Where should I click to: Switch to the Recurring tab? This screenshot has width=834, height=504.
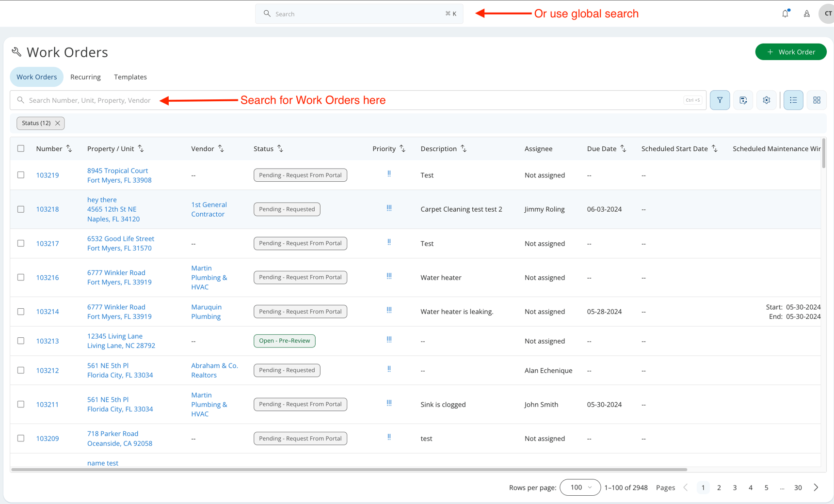tap(85, 77)
